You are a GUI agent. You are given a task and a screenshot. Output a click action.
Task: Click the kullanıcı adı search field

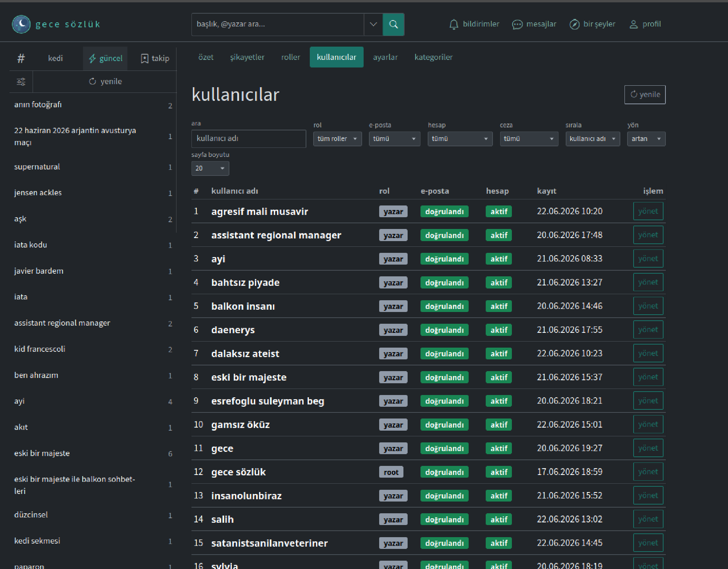click(x=249, y=139)
